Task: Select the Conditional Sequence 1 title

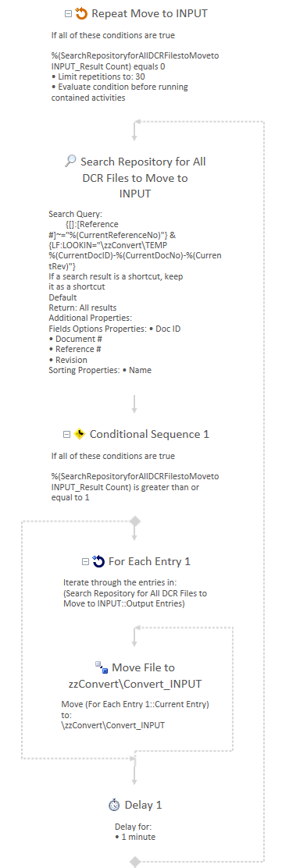Action: pos(149,435)
